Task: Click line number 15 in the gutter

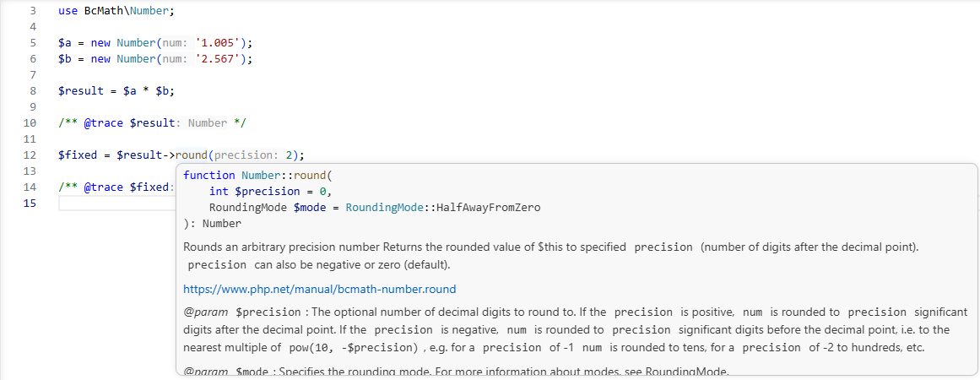Action: [x=29, y=204]
